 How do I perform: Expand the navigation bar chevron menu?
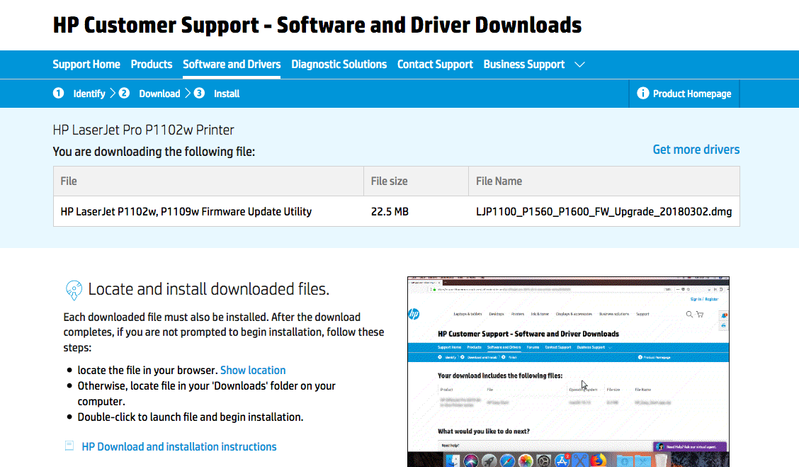580,65
